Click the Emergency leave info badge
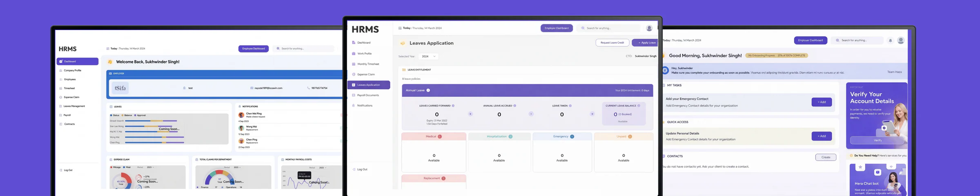 (572, 137)
